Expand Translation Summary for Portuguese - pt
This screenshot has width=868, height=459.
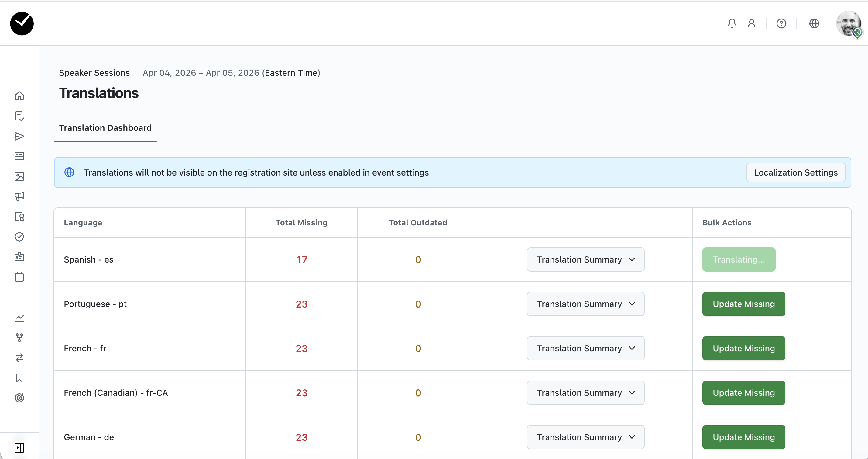[585, 304]
